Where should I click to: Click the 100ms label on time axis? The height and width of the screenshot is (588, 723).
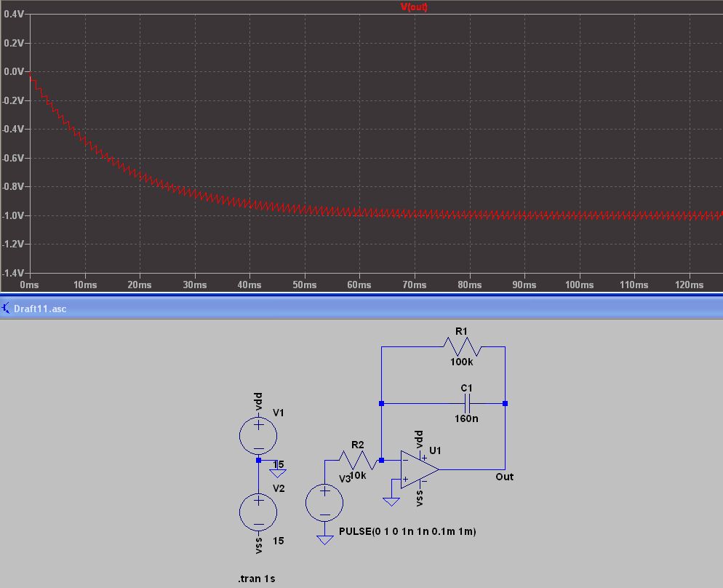(x=580, y=285)
